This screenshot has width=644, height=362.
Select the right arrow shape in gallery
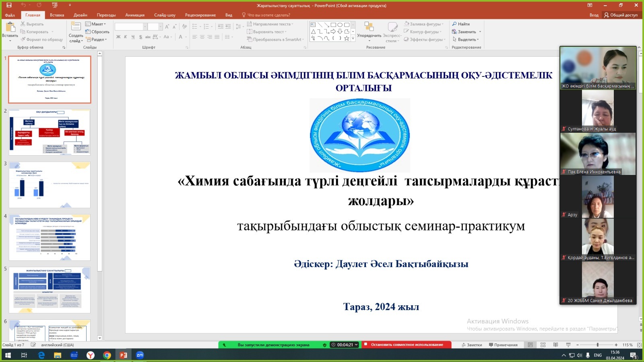(333, 31)
